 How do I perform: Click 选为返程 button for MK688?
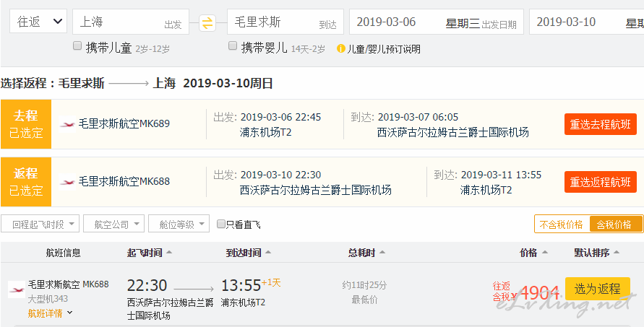(598, 289)
